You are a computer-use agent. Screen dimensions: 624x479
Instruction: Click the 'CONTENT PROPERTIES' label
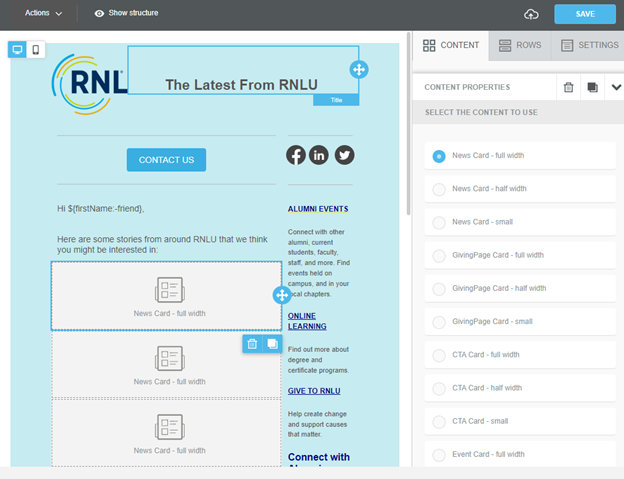(x=467, y=87)
